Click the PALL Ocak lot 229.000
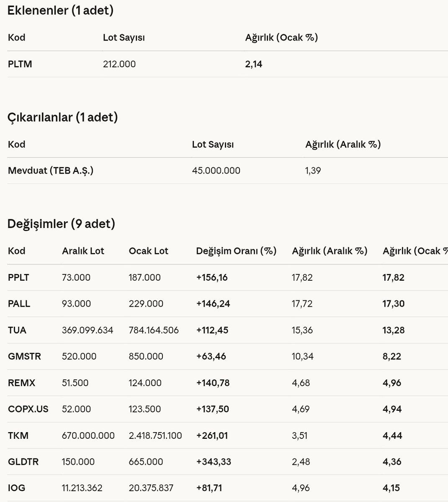 point(146,304)
